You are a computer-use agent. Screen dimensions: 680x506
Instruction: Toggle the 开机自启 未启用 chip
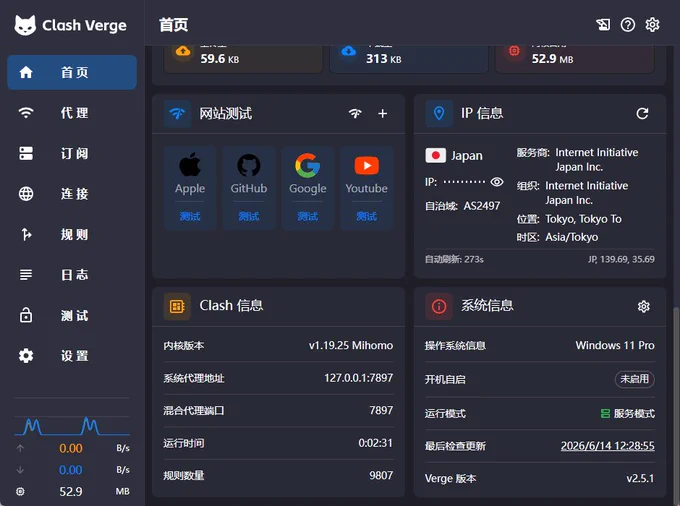pyautogui.click(x=634, y=379)
